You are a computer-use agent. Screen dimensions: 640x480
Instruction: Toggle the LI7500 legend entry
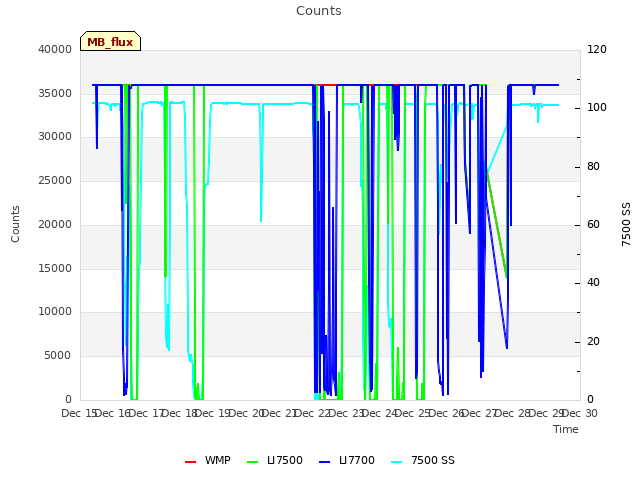pos(275,460)
